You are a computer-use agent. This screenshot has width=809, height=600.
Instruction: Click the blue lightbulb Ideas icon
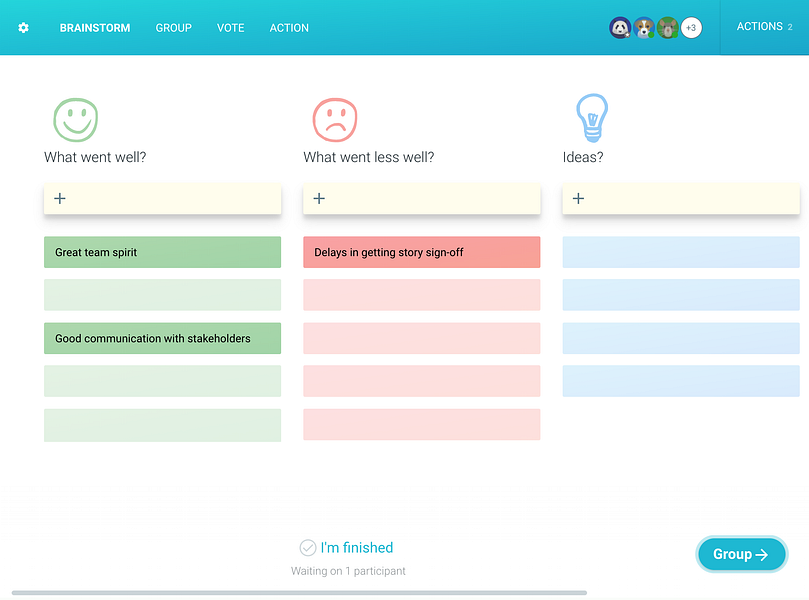[x=592, y=118]
